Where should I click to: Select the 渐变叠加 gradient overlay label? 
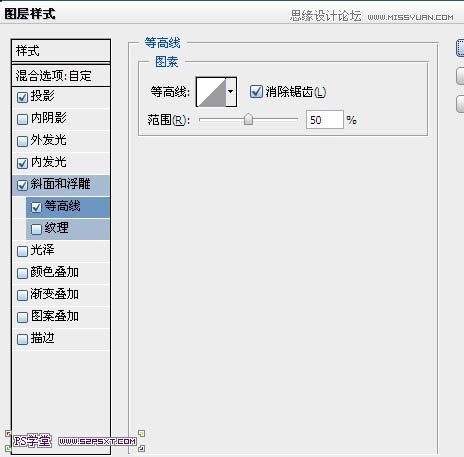[x=55, y=294]
